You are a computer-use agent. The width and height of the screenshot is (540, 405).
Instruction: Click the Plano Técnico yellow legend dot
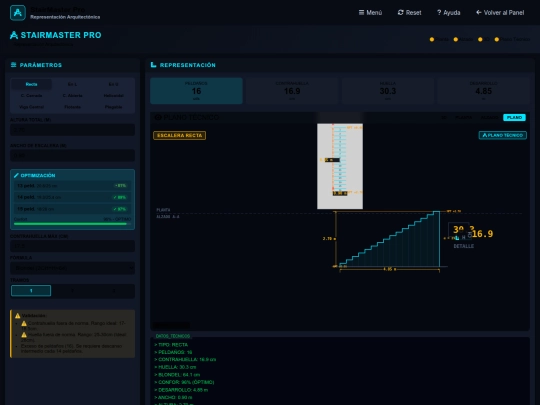point(497,39)
